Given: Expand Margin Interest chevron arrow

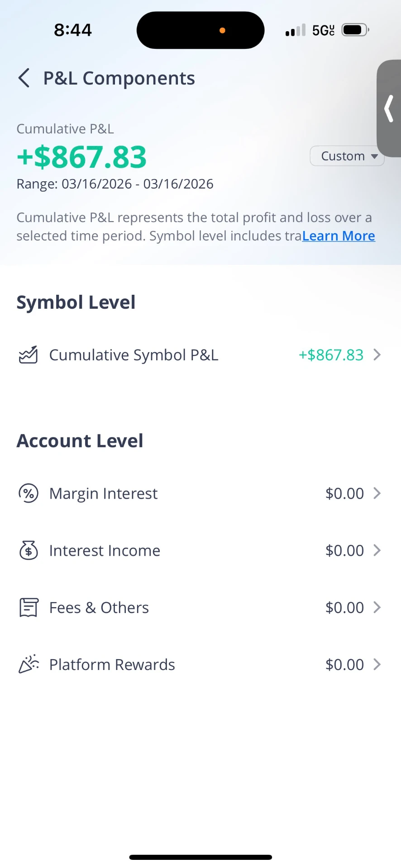Looking at the screenshot, I should pos(377,493).
